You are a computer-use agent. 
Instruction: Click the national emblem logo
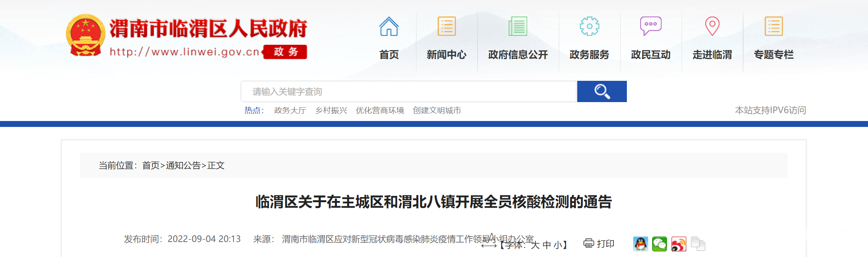85,35
